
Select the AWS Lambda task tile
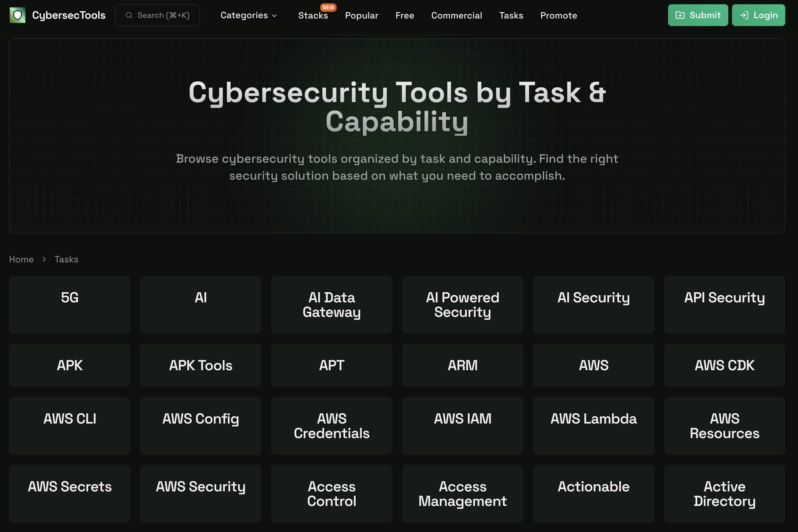tap(594, 426)
